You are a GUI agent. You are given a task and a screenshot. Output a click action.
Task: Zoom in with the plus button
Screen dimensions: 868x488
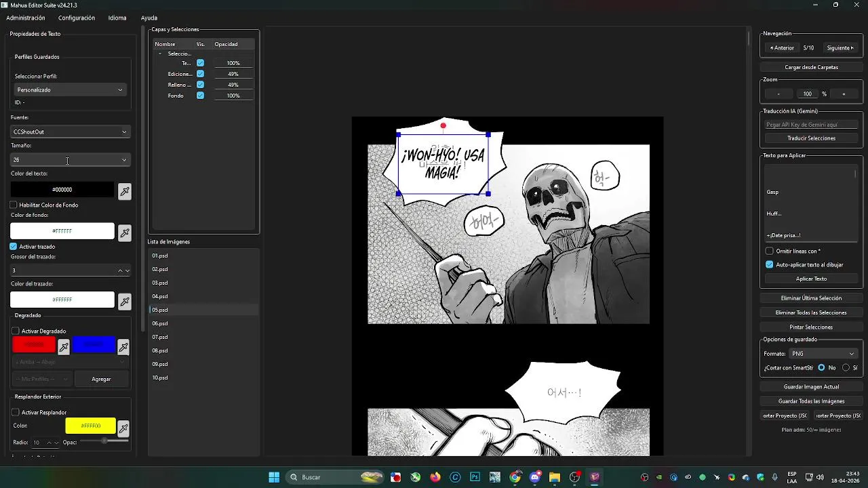coord(844,94)
